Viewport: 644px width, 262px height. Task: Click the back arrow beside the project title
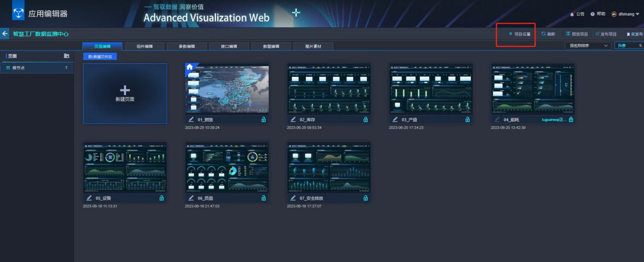(5, 34)
